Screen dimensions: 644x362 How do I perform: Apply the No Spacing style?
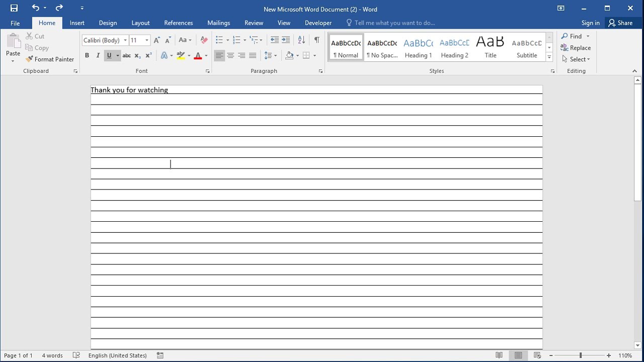[382, 48]
